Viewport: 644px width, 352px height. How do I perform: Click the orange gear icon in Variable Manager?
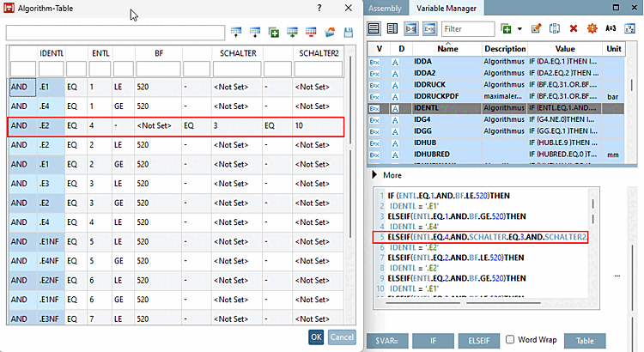coord(592,28)
